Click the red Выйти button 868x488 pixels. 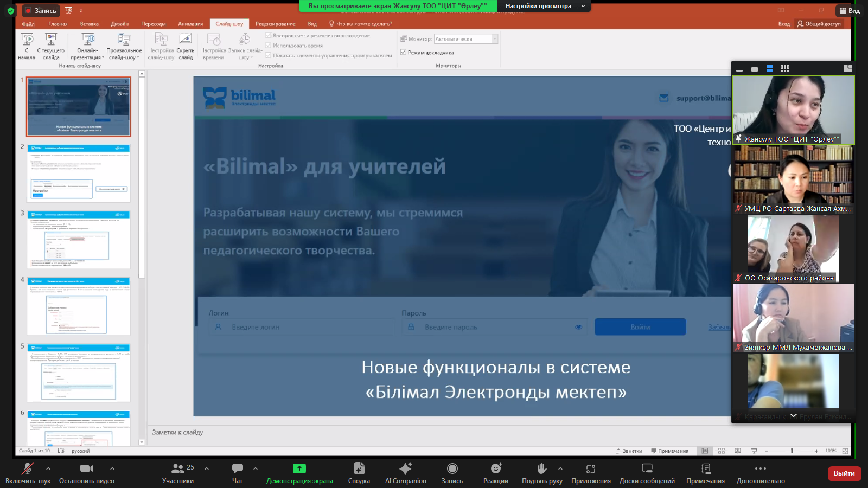(x=844, y=473)
